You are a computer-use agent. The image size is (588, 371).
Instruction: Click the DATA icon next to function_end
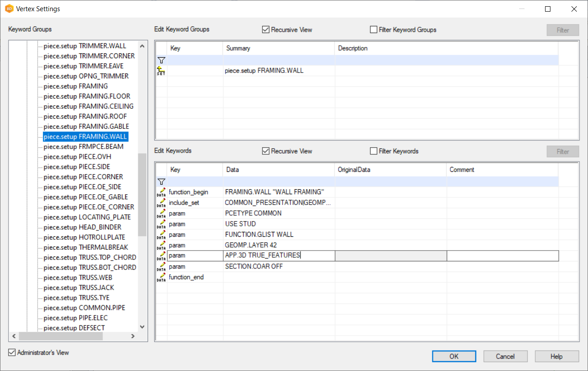[161, 277]
